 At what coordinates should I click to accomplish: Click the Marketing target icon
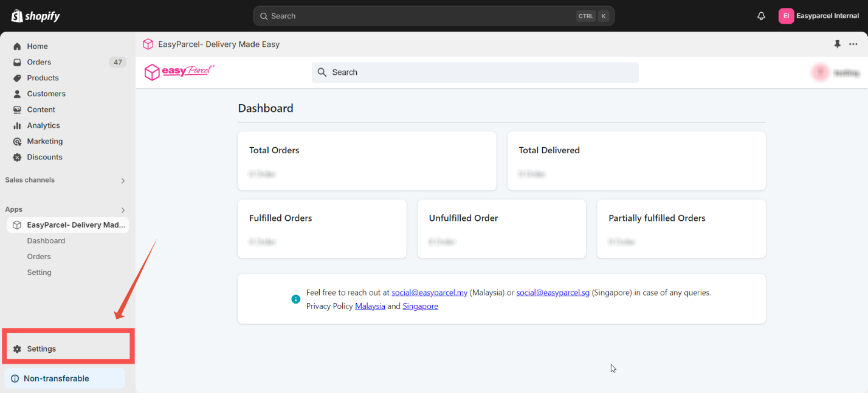[x=17, y=141]
